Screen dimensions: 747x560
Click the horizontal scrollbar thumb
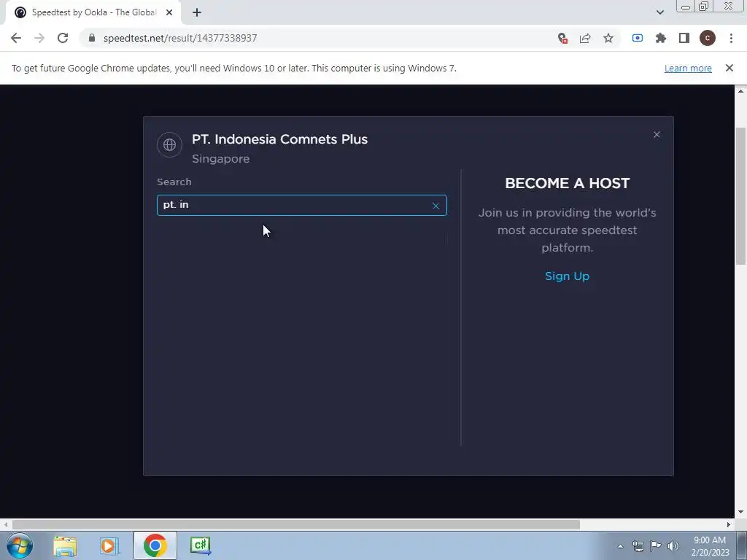tap(296, 524)
